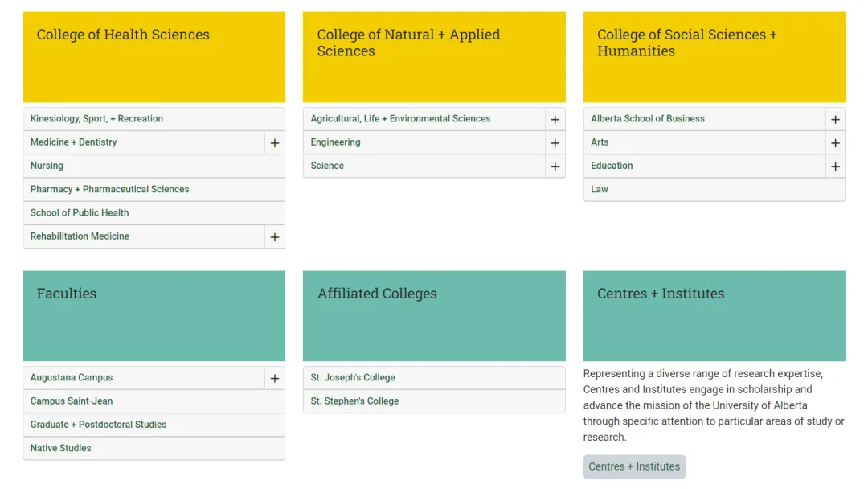
Task: Expand the Education row plus icon
Action: (x=835, y=166)
